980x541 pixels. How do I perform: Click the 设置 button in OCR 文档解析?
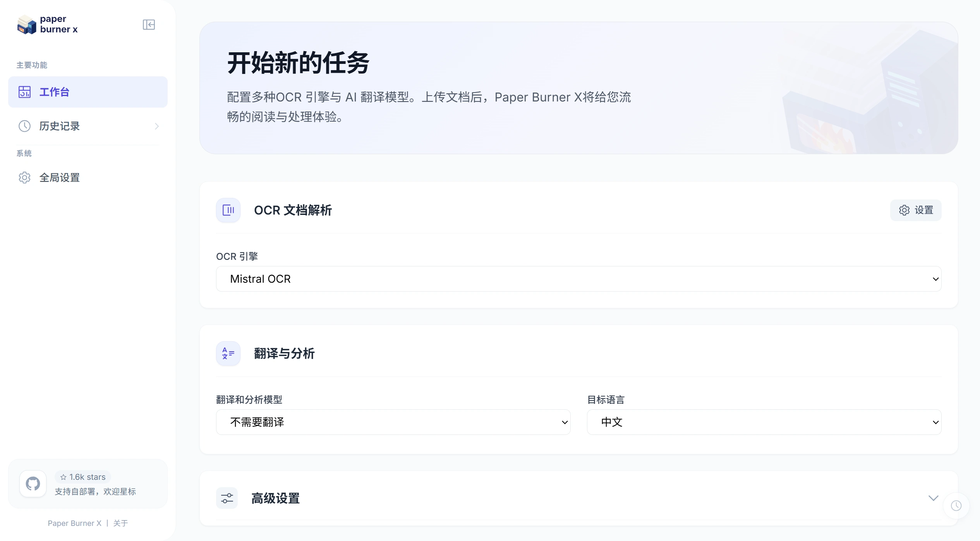[916, 210]
